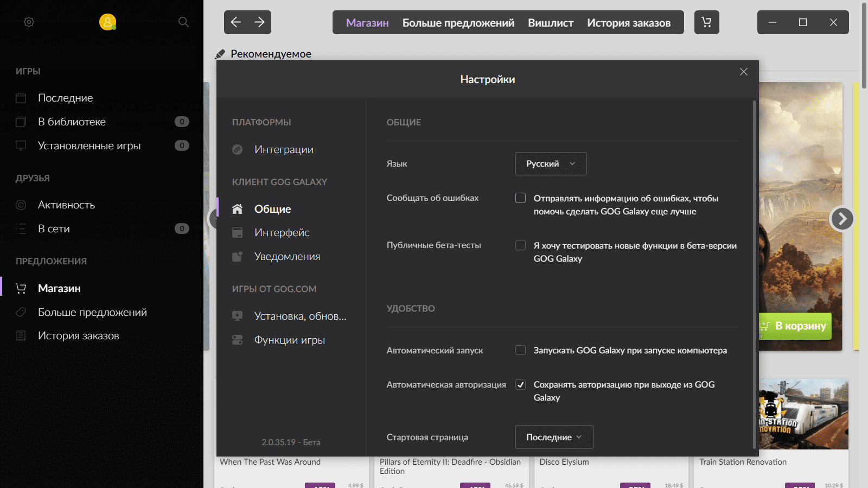Viewport: 868px width, 488px height.
Task: Open the When The Past Was Around title
Action: click(270, 462)
